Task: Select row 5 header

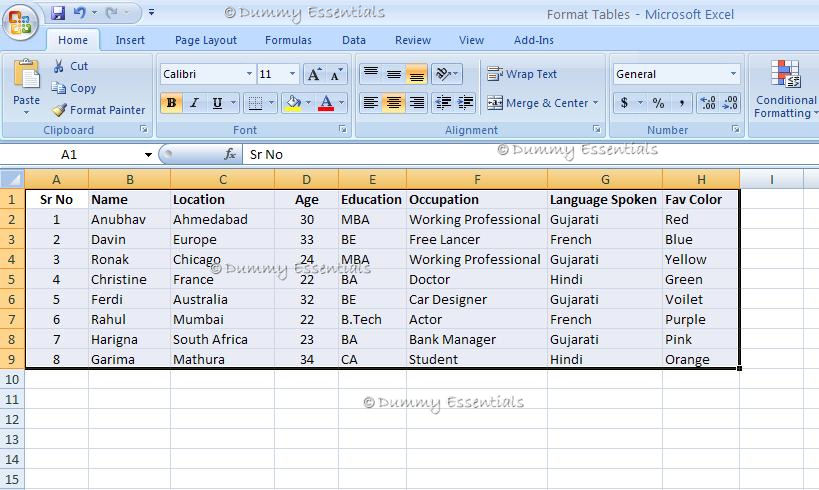Action: (12, 279)
